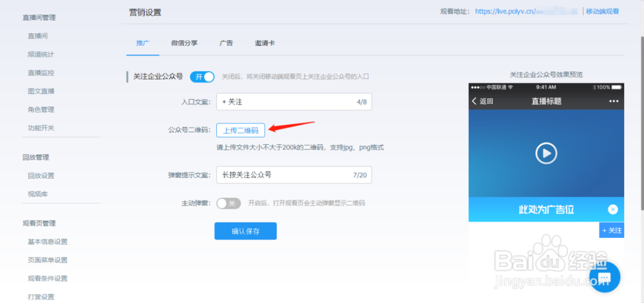Click the 关注企业公众号效果预览 caption
644x303 pixels.
pyautogui.click(x=546, y=74)
